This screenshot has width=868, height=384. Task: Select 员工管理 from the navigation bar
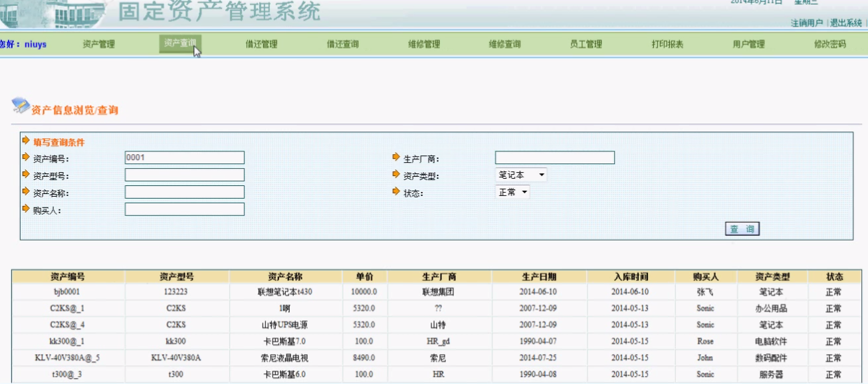(586, 45)
